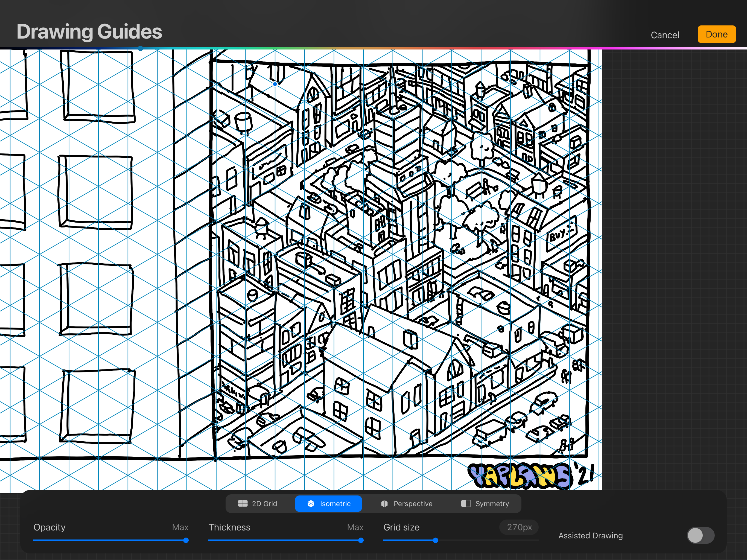Switch to the Perspective tab label
The image size is (747, 560).
tap(413, 504)
